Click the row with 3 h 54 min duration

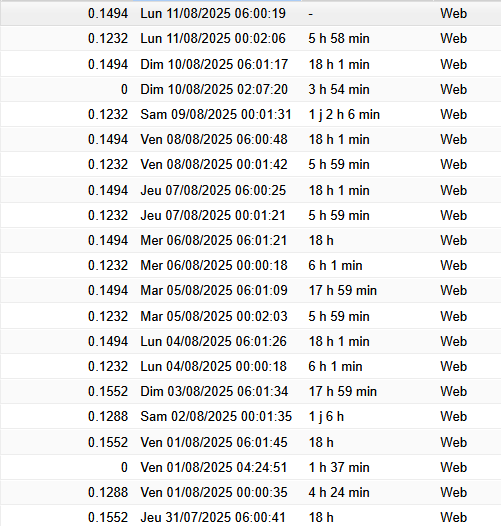(x=250, y=89)
